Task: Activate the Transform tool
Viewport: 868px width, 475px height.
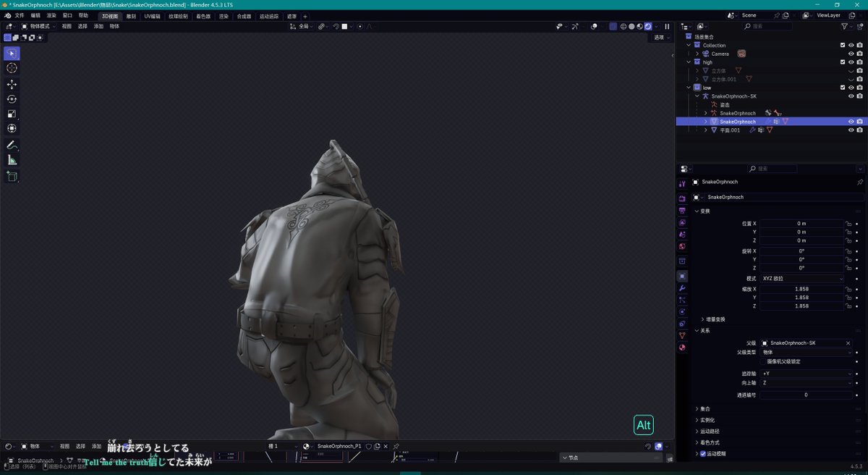Action: 12,128
